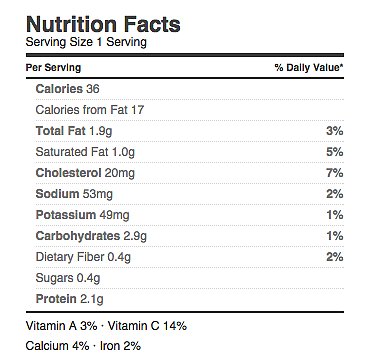Click the Nutrition Facts heading
Viewport: 367px width, 361px height.
103,24
